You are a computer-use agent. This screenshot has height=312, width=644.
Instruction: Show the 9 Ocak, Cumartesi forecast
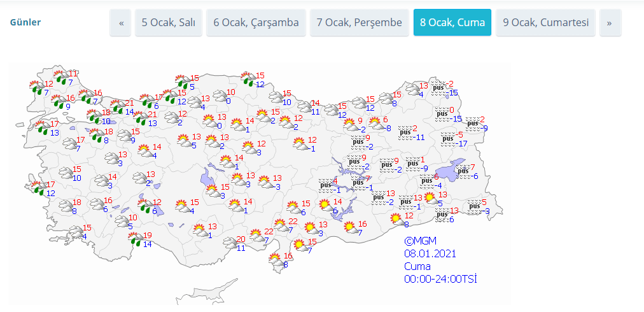545,23
